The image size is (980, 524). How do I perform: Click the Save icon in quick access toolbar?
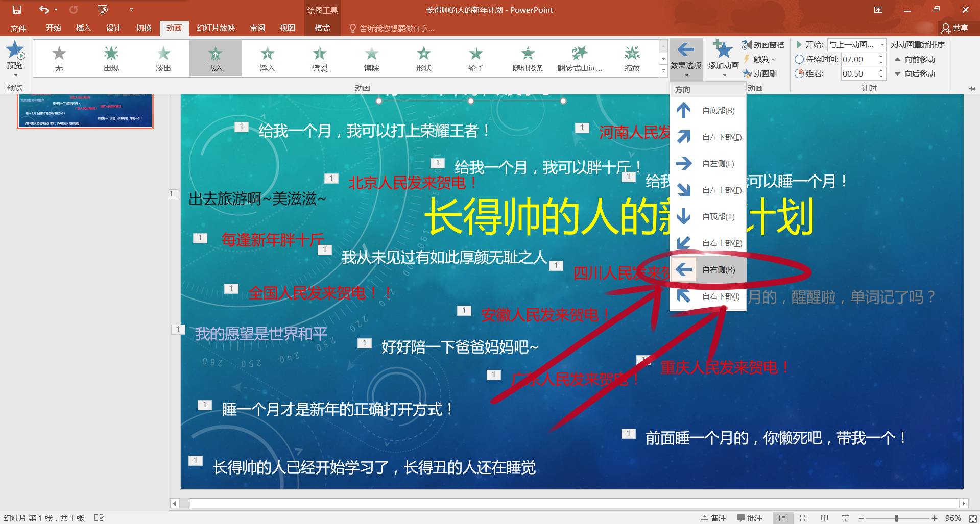click(x=17, y=10)
